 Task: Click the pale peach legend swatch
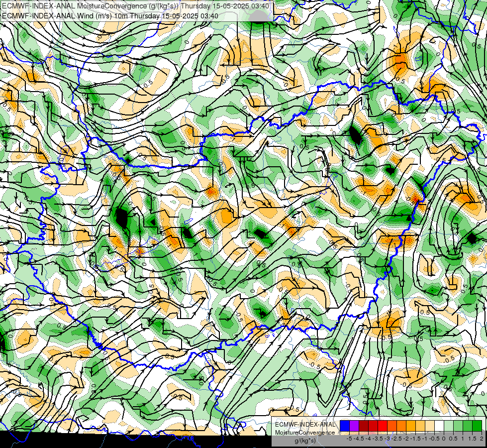coord(430,426)
